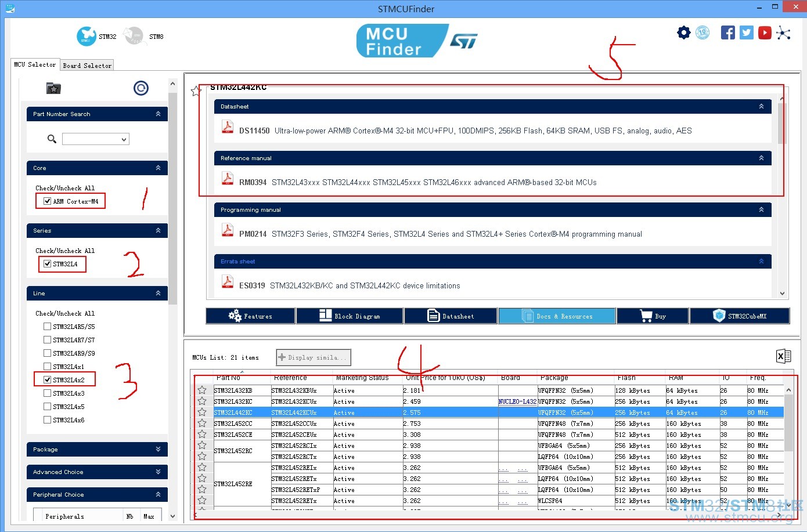
Task: Enable the STM32L4R9/S9 line checkbox
Action: point(48,353)
